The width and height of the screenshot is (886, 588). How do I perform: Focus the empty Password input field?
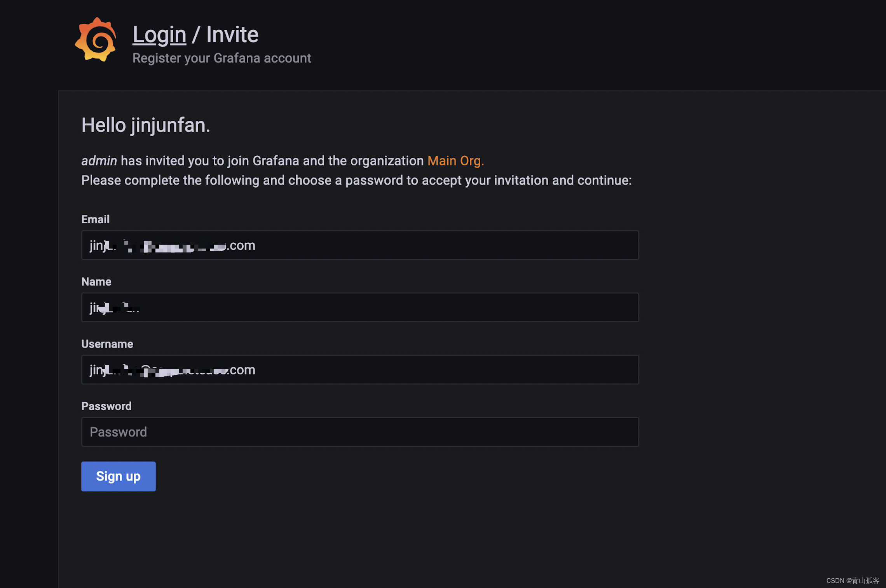(x=359, y=432)
